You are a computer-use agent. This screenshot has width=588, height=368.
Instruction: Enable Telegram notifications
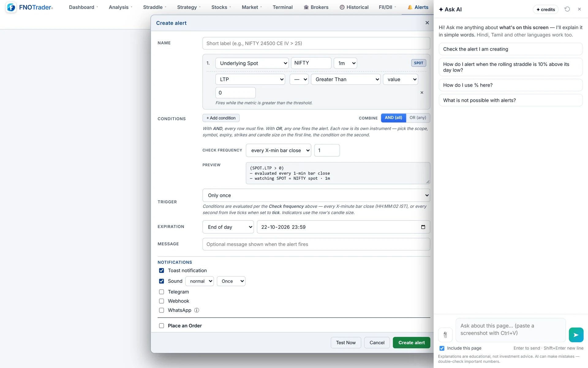[161, 292]
